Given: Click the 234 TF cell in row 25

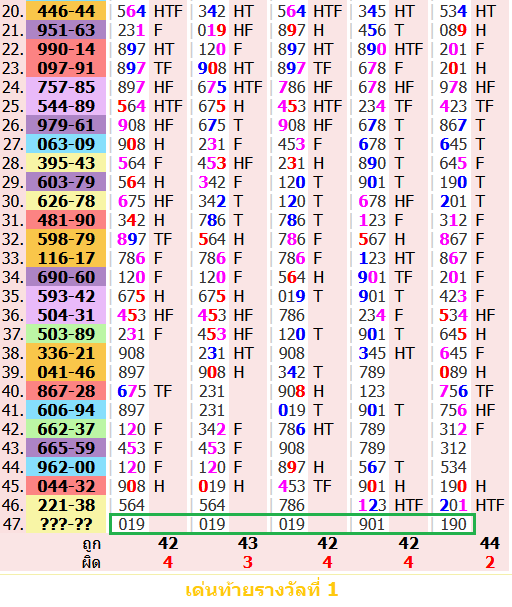Looking at the screenshot, I should tap(385, 106).
